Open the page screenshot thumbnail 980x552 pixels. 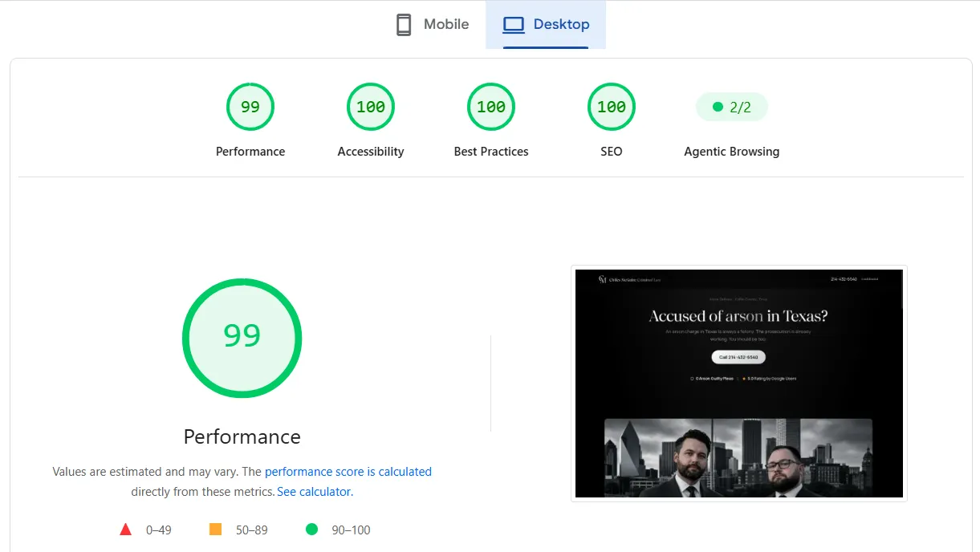pyautogui.click(x=739, y=384)
